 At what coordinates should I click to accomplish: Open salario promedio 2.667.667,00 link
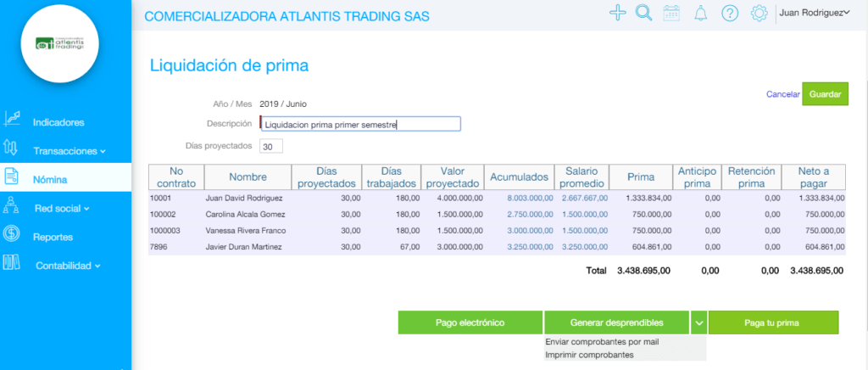pyautogui.click(x=585, y=198)
